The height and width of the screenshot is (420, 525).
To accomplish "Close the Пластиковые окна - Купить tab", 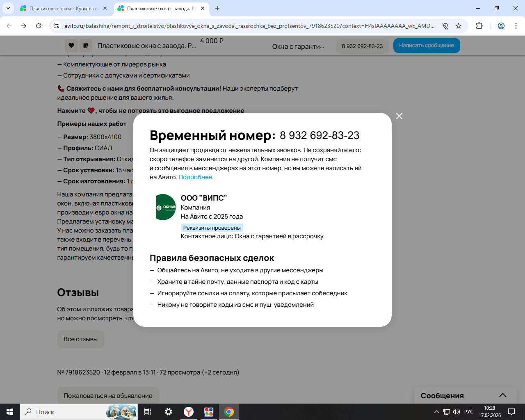I will [x=105, y=8].
